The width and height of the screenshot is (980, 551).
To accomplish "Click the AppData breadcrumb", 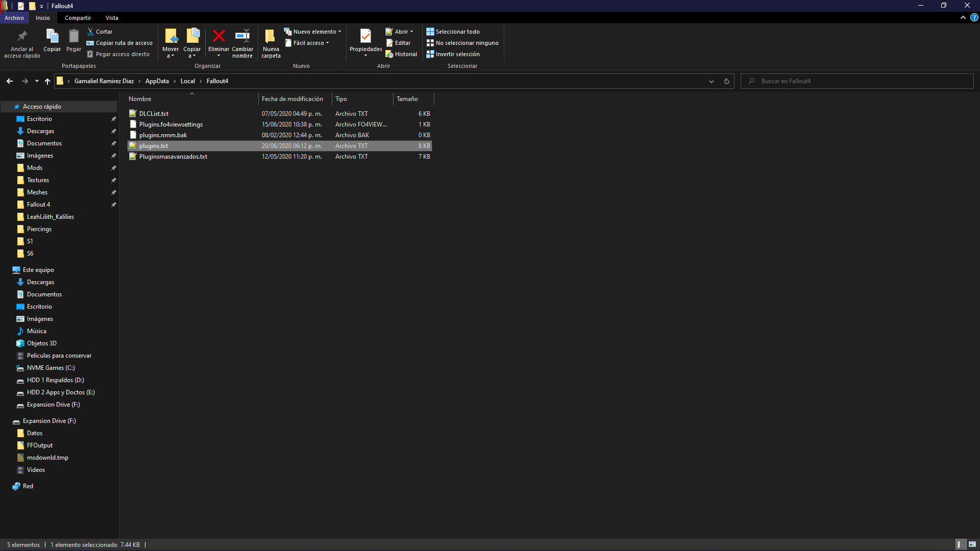I will (x=157, y=81).
